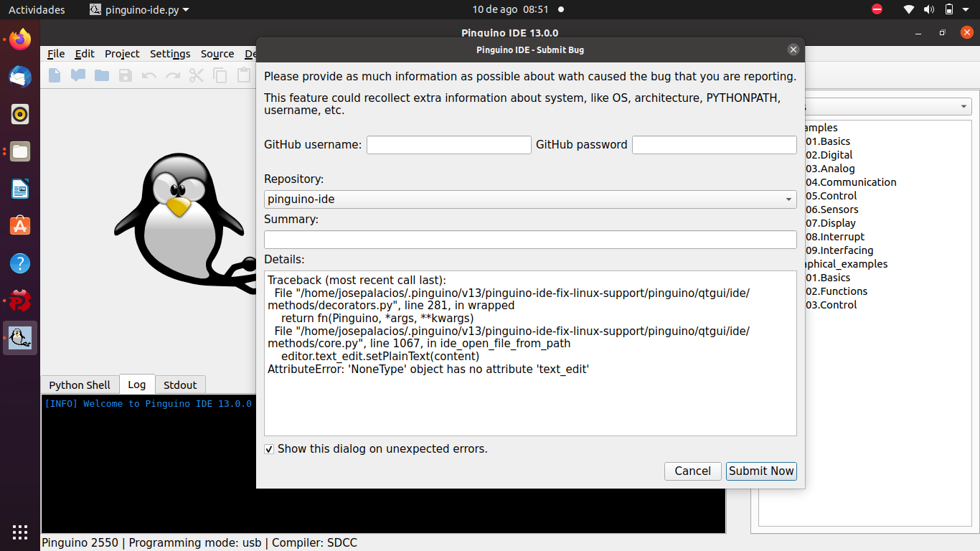This screenshot has width=980, height=551.
Task: Click the Actividades button
Action: pyautogui.click(x=37, y=9)
